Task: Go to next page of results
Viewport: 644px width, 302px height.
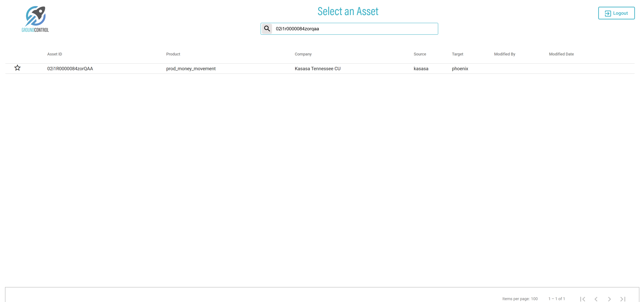Action: [x=609, y=299]
